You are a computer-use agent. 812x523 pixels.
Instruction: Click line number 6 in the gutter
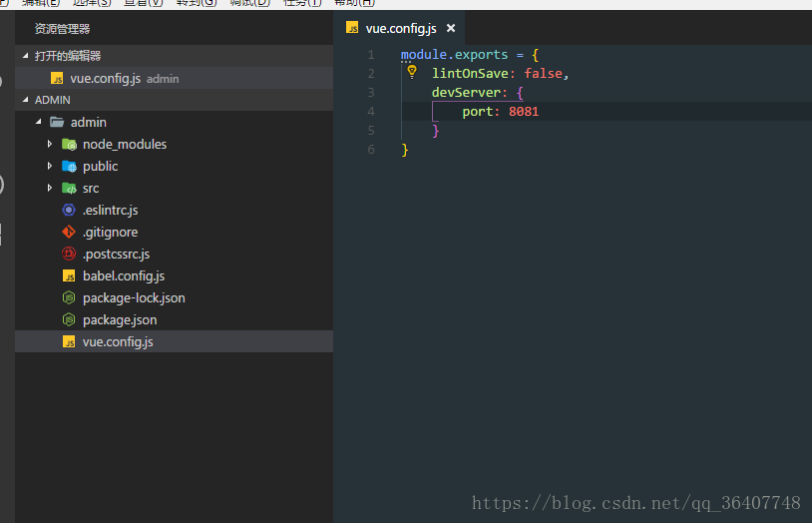pyautogui.click(x=371, y=150)
